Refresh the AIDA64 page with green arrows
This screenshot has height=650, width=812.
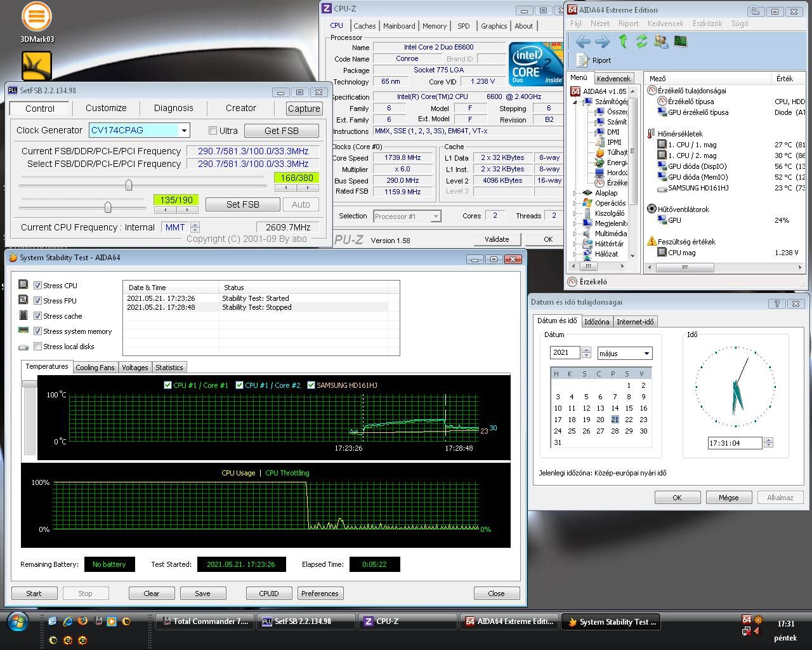pyautogui.click(x=642, y=42)
